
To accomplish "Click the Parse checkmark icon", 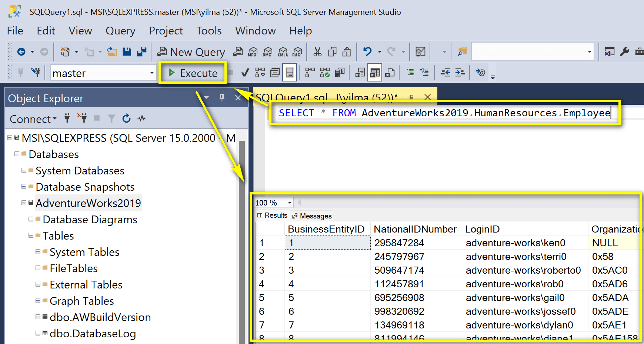I will [245, 73].
